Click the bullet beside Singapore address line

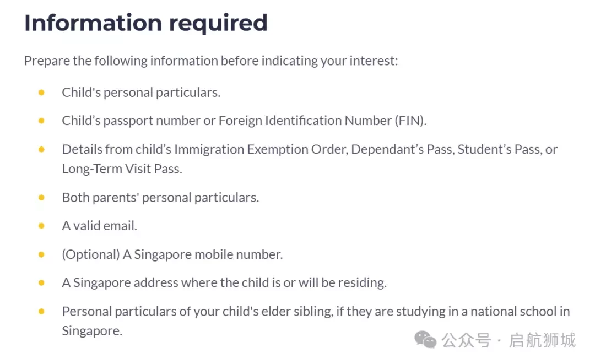tap(41, 283)
